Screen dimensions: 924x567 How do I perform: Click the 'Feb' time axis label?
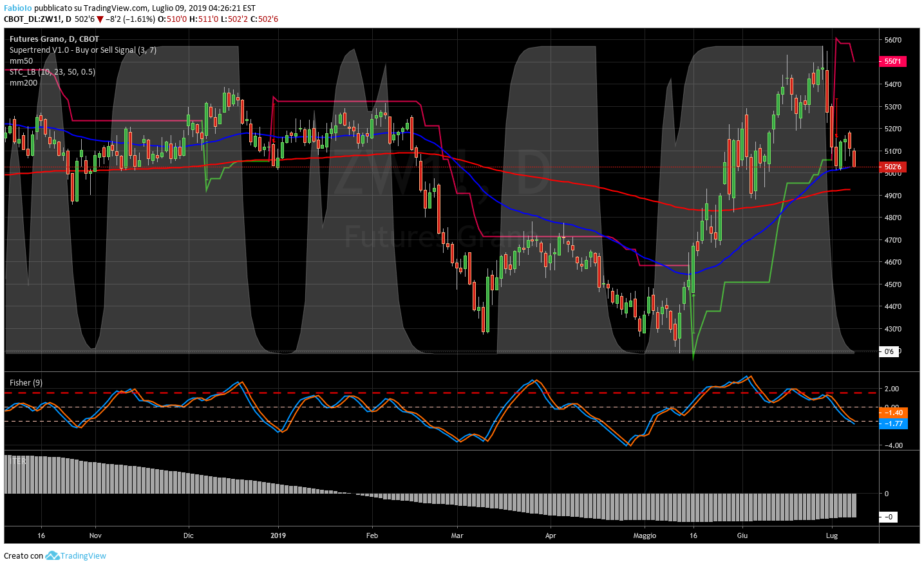pyautogui.click(x=372, y=535)
